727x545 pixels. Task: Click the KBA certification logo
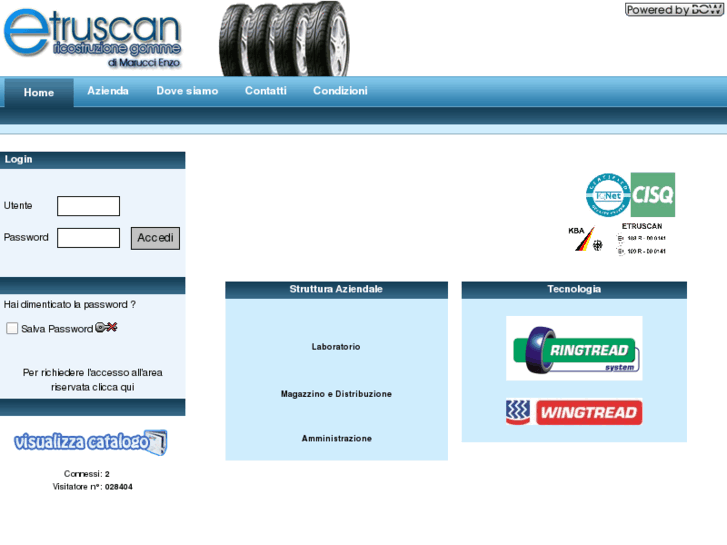586,239
